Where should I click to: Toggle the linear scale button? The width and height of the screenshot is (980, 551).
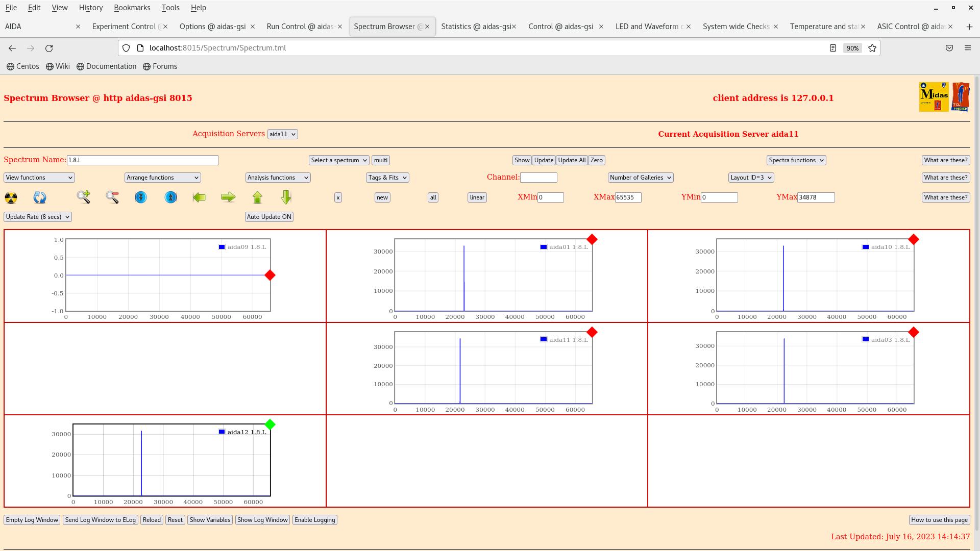[x=477, y=197]
